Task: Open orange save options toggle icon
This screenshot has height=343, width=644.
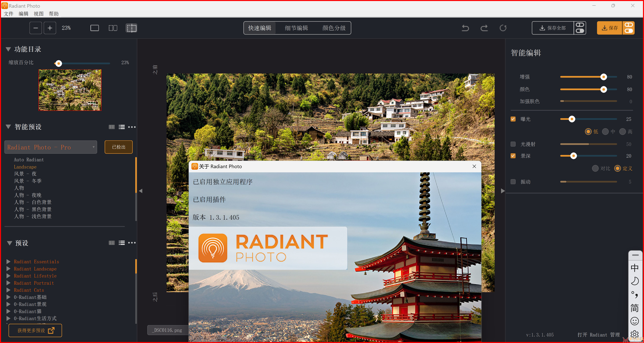Action: pos(628,28)
